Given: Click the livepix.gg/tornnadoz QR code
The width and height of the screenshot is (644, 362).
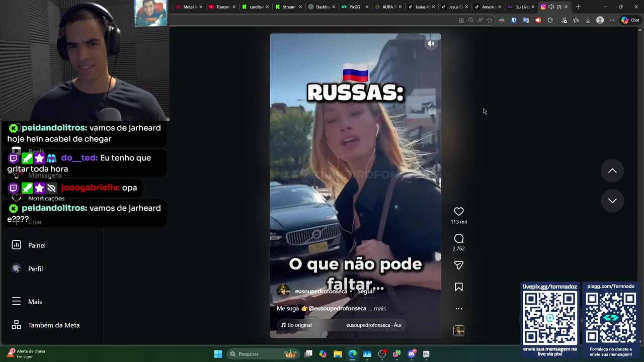Looking at the screenshot, I should (x=550, y=318).
